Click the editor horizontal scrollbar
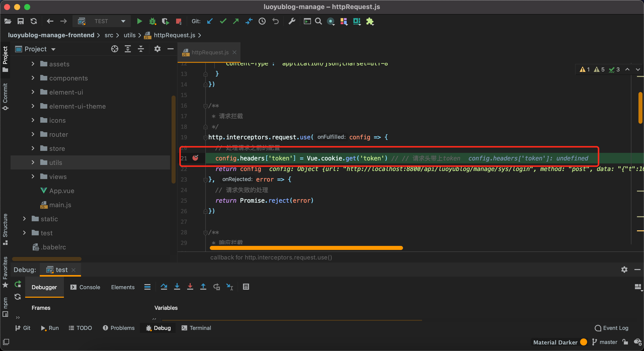 306,248
